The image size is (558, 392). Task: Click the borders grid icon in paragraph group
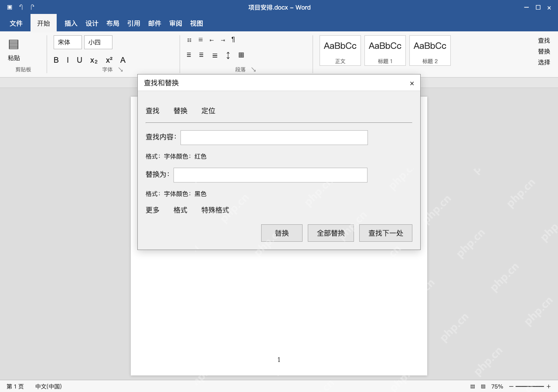click(241, 55)
